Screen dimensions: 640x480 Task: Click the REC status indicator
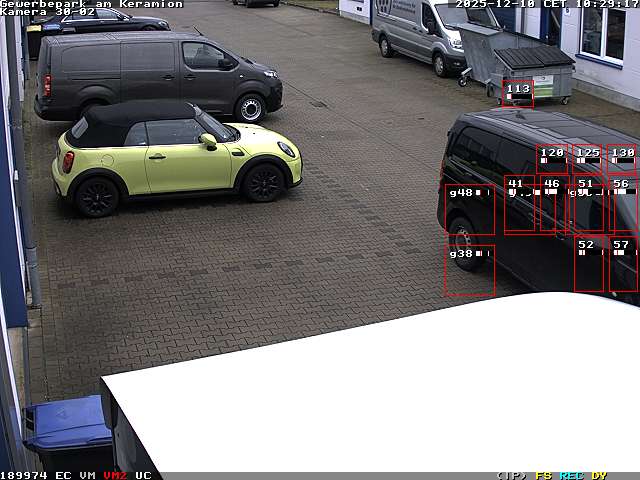tap(571, 475)
